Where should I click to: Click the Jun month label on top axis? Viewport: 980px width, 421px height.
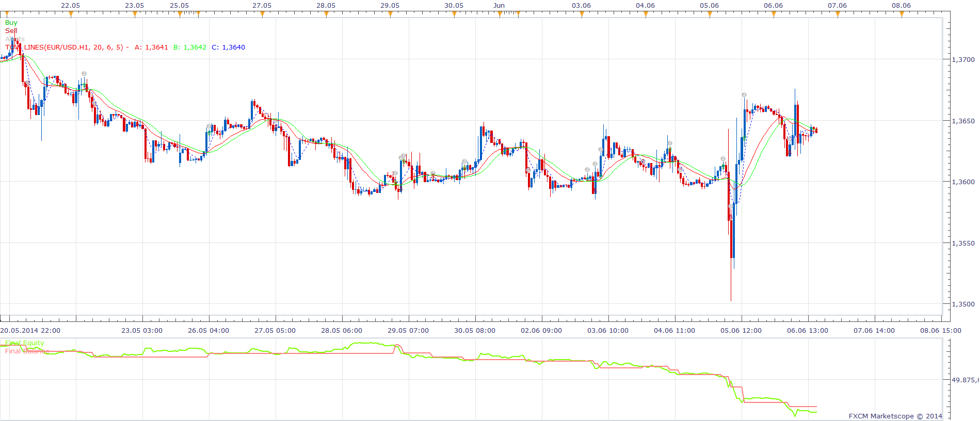pos(499,6)
